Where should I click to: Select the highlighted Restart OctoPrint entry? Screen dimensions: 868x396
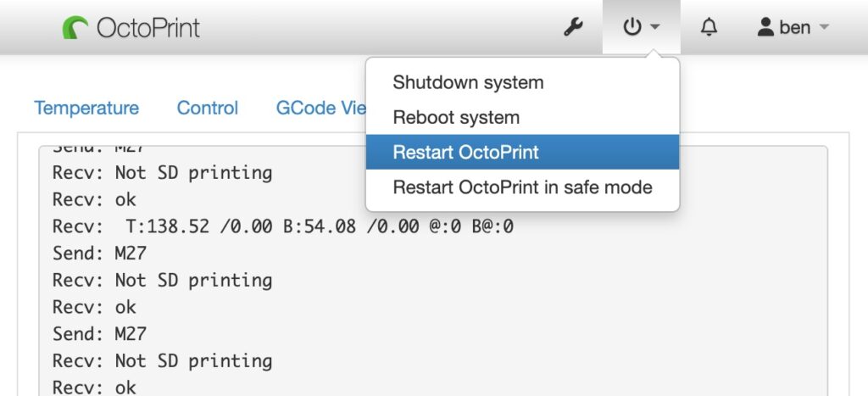[x=465, y=153]
